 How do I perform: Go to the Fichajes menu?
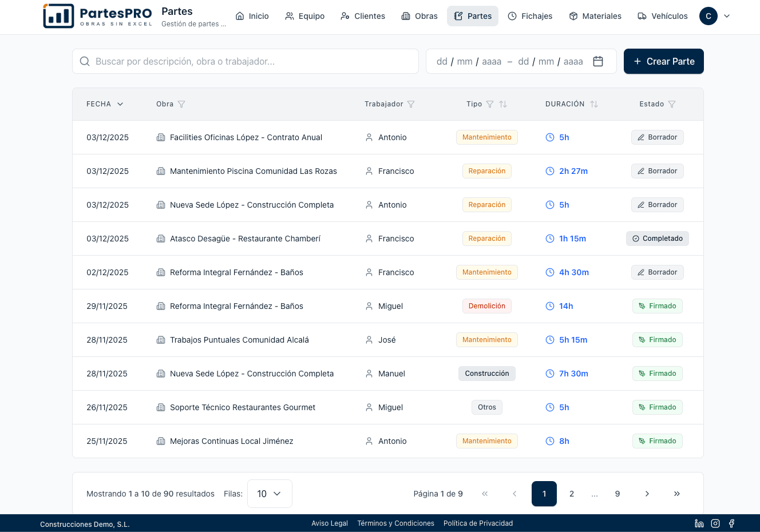pyautogui.click(x=530, y=16)
